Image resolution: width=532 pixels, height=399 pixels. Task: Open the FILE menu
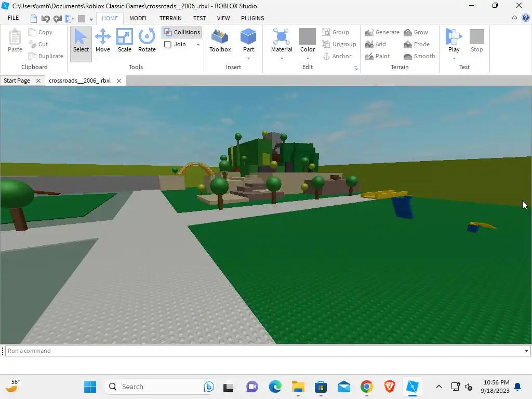(13, 18)
